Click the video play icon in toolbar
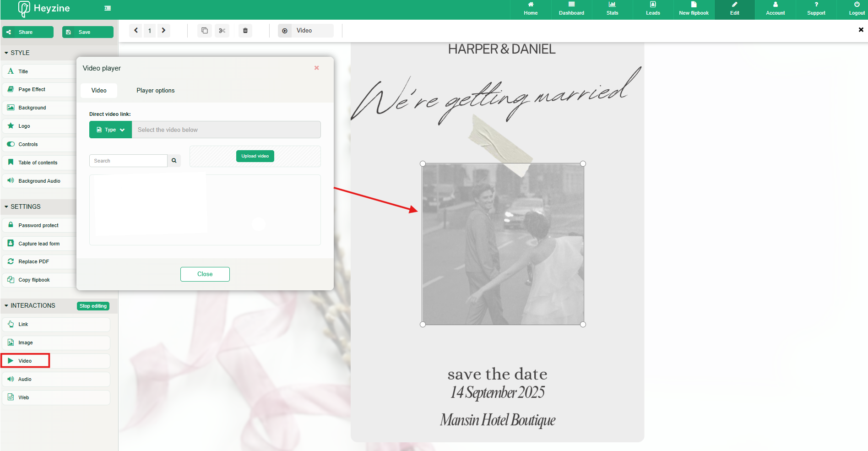Image resolution: width=868 pixels, height=451 pixels. (285, 31)
